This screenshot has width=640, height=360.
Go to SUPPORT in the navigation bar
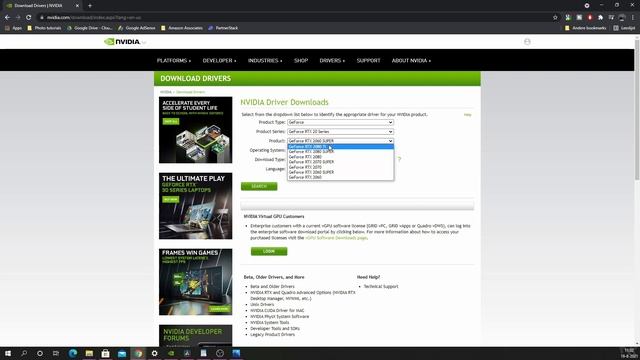(368, 60)
